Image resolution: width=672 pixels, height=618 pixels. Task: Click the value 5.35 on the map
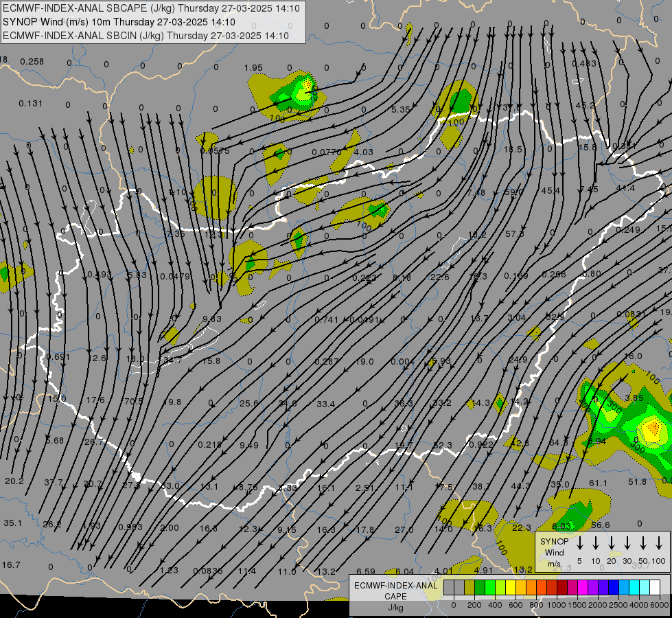pyautogui.click(x=401, y=109)
